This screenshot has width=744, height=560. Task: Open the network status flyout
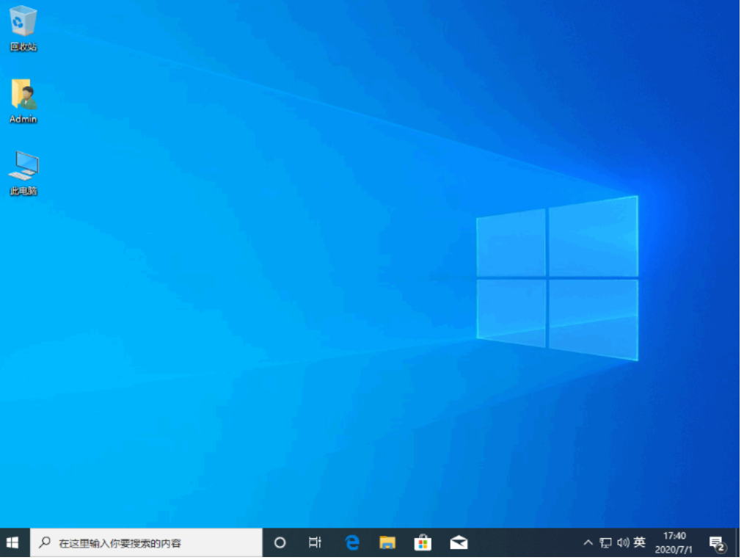(x=605, y=542)
